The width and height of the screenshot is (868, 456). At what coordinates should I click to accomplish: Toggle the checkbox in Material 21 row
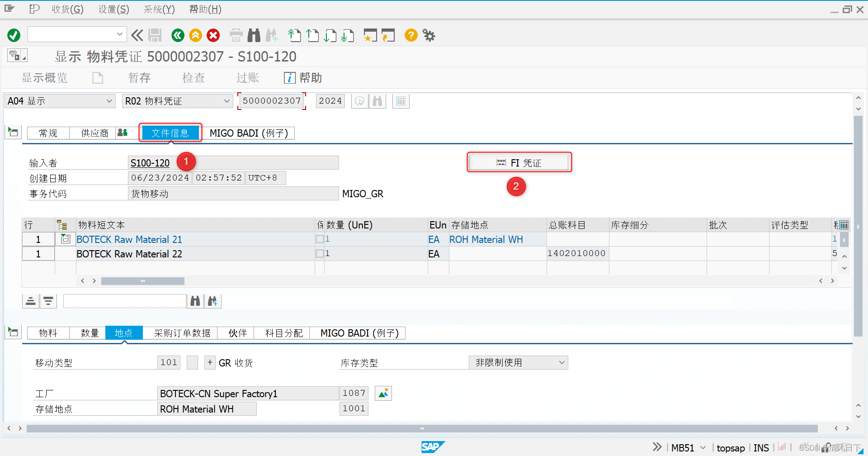click(x=320, y=239)
